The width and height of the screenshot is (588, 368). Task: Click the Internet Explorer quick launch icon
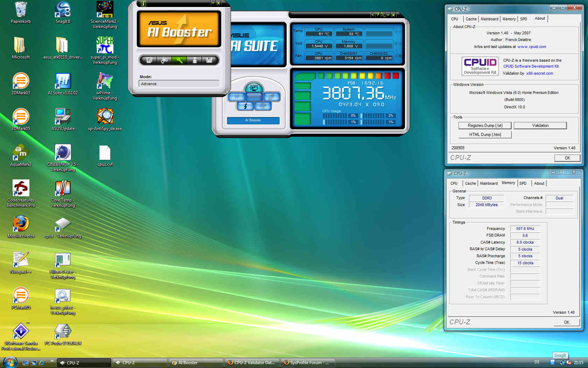point(42,363)
